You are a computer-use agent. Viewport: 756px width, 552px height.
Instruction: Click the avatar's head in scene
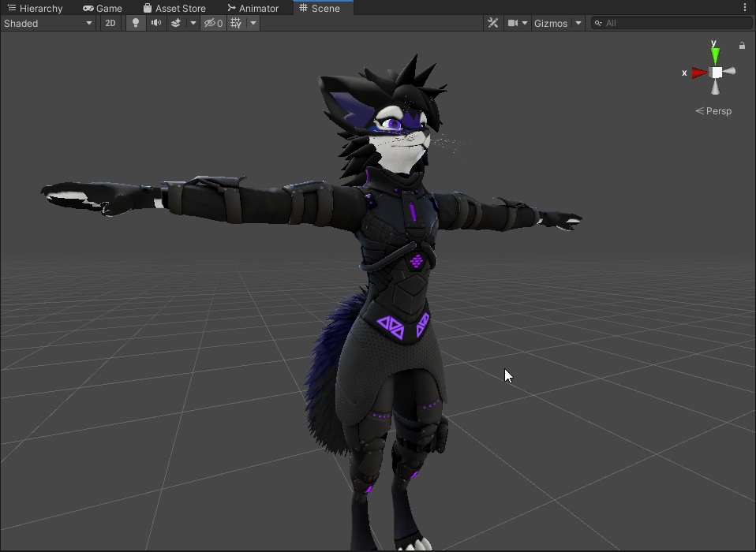coord(391,116)
